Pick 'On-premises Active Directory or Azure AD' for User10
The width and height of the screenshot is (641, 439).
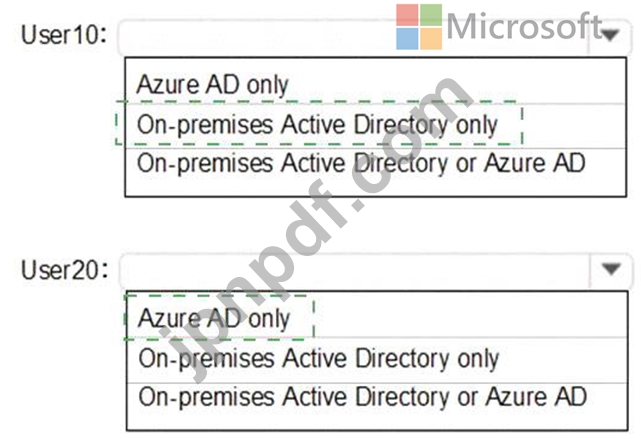[361, 164]
